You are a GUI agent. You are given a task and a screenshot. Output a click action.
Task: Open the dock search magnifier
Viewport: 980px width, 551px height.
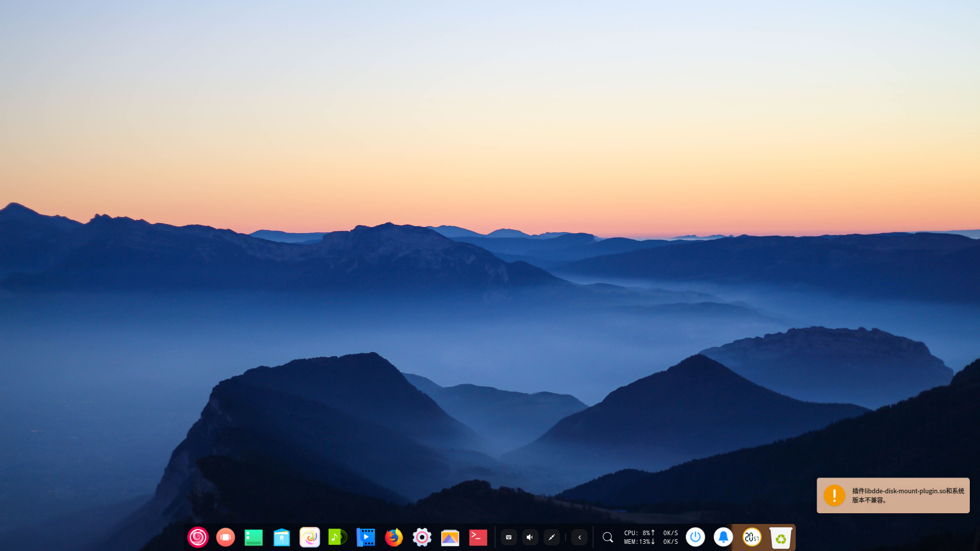608,537
